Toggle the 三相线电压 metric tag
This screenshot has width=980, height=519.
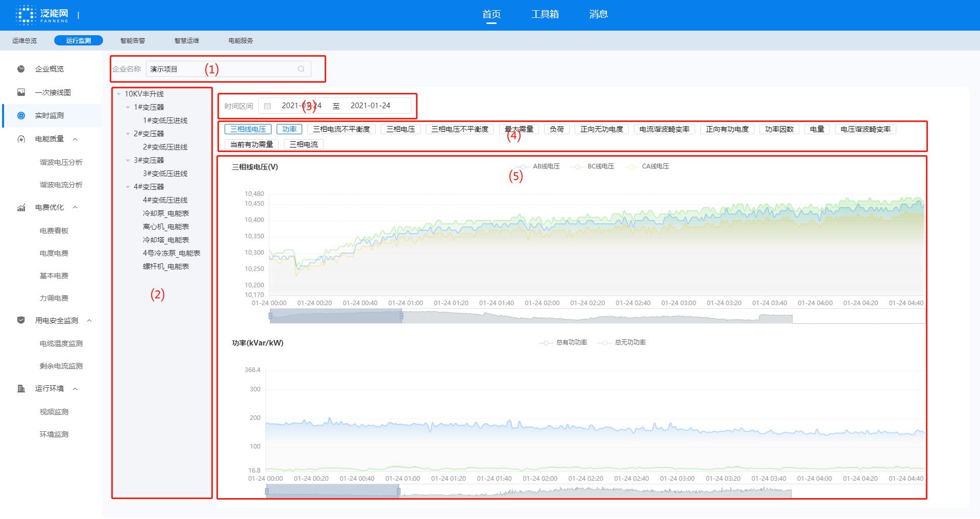(x=248, y=129)
